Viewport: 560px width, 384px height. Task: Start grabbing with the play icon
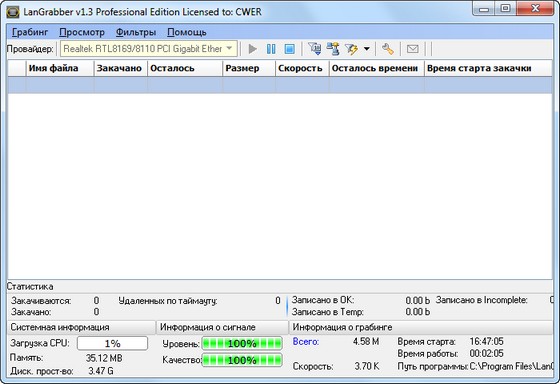pos(252,49)
